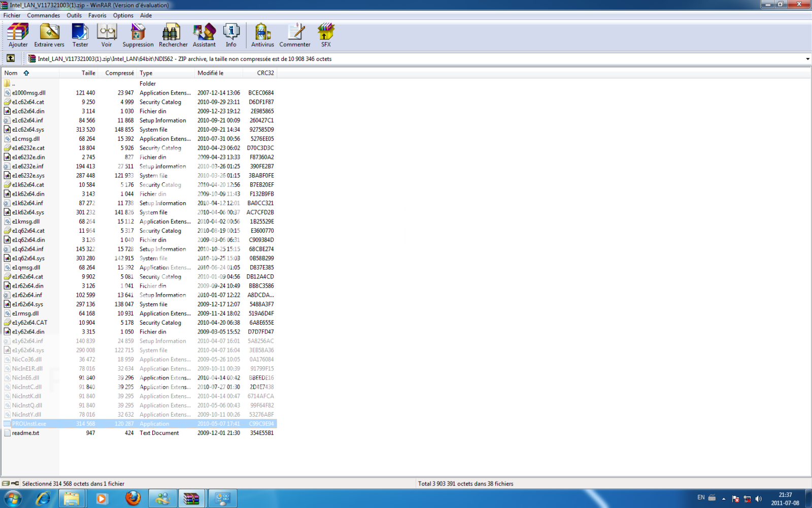Click the Extraire vers icon

tap(49, 35)
